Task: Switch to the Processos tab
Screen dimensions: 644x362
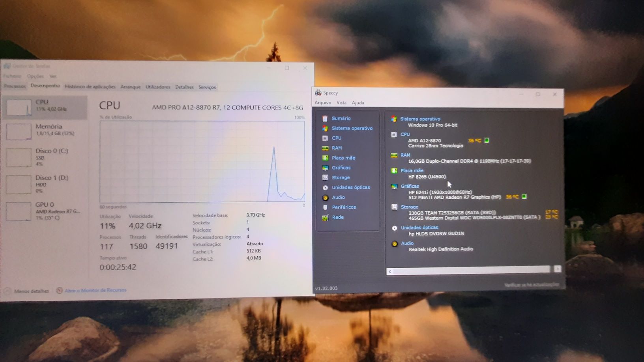Action: [x=15, y=86]
